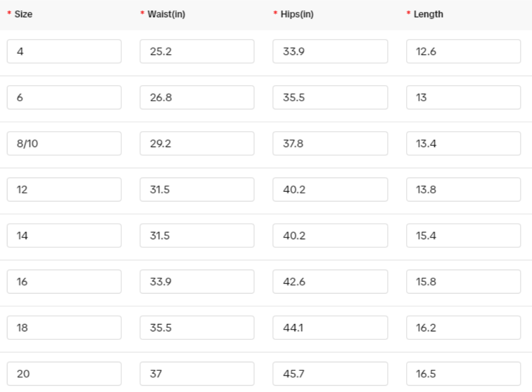This screenshot has width=532, height=392.
Task: Click the Length field showing 12.6
Action: pos(463,52)
